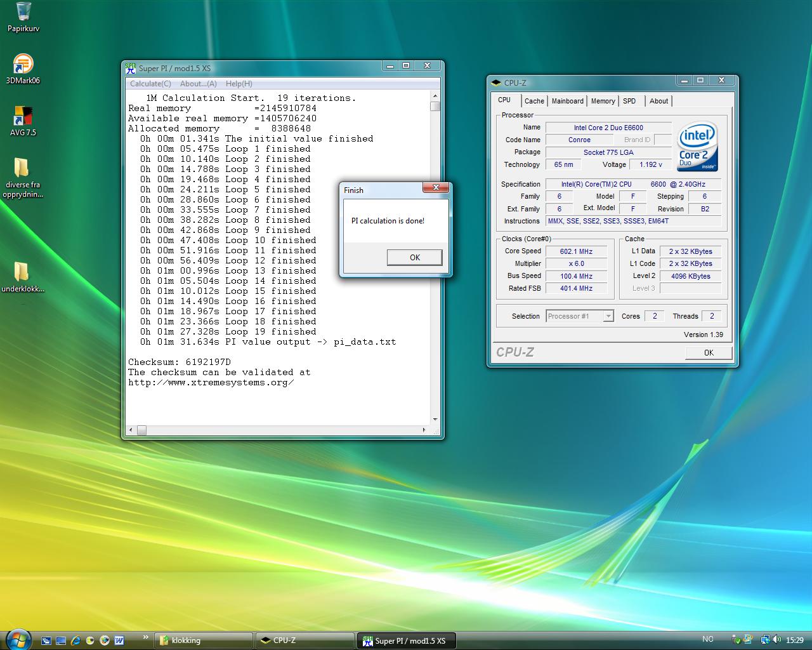Click OK button in CPU-Z window
This screenshot has height=650, width=812.
pyautogui.click(x=709, y=353)
